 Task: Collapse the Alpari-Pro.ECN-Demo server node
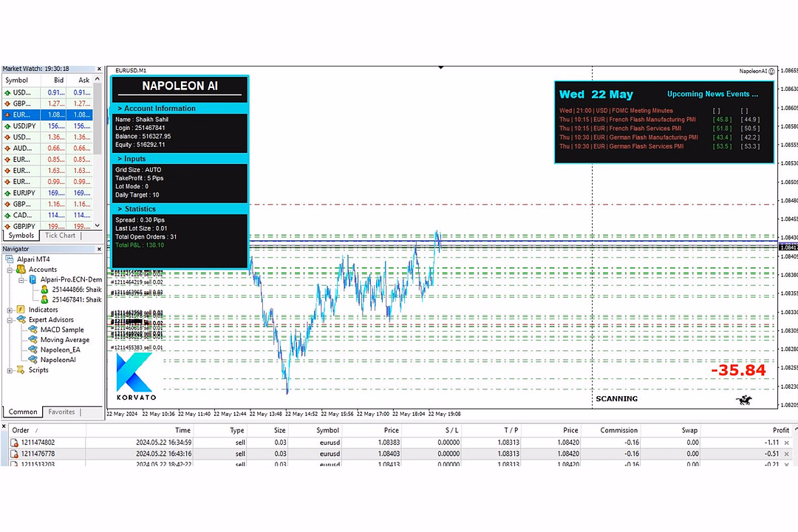pyautogui.click(x=21, y=280)
